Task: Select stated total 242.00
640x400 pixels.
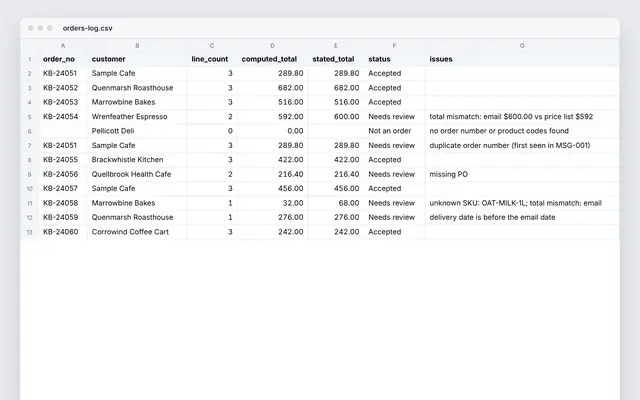Action: pyautogui.click(x=336, y=232)
